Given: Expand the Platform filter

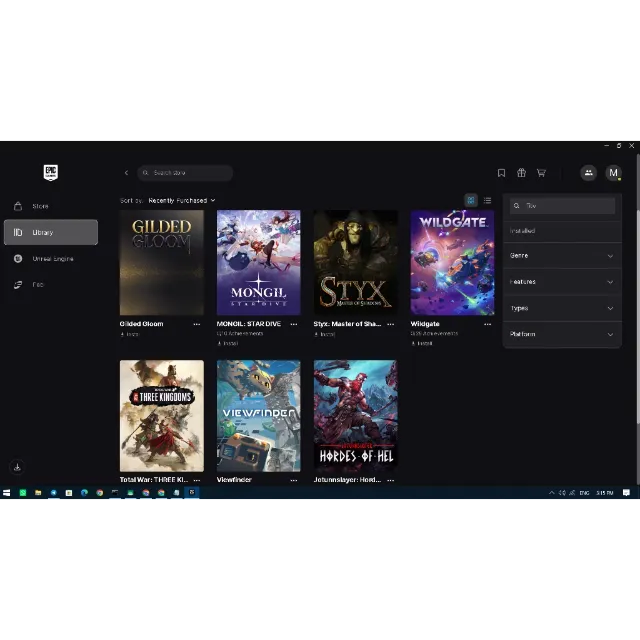Looking at the screenshot, I should pyautogui.click(x=562, y=334).
